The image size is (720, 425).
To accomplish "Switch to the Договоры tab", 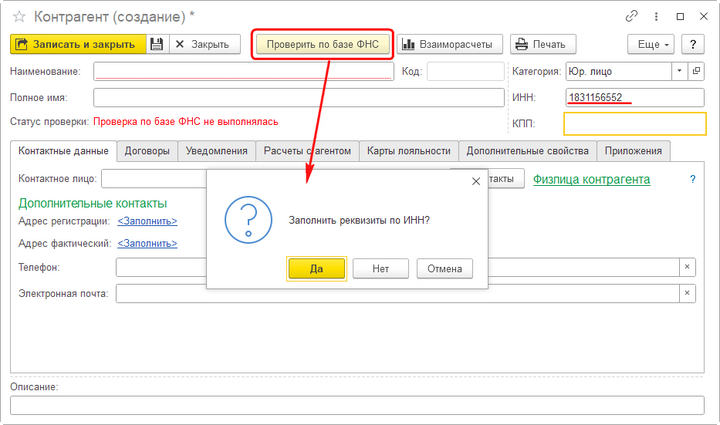I will point(147,151).
